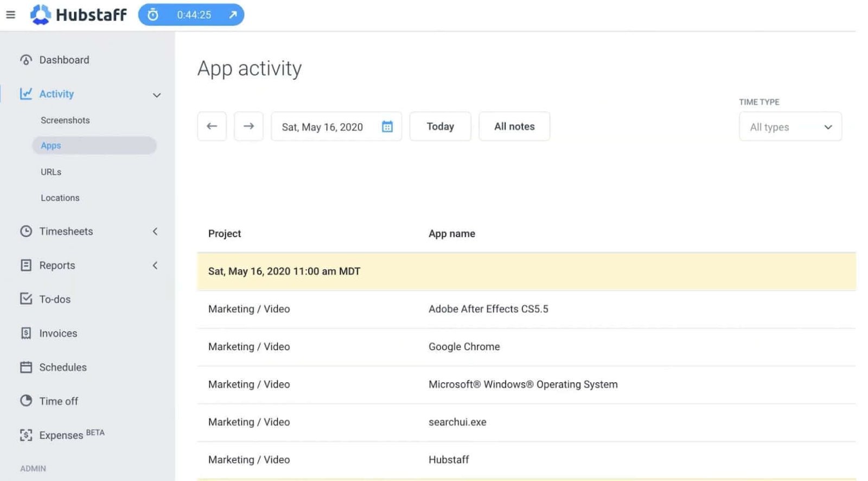Click the Hubstaff logo
Image resolution: width=868 pixels, height=481 pixels.
(78, 15)
